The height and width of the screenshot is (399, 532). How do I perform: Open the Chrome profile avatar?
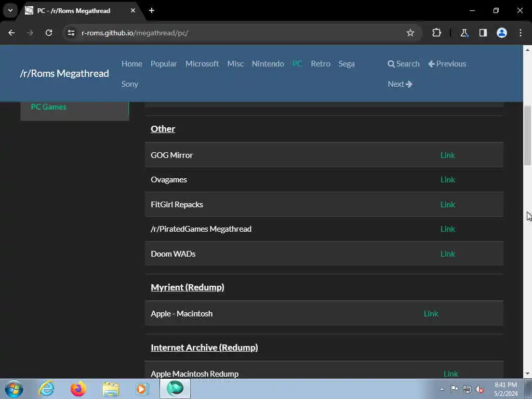(501, 33)
